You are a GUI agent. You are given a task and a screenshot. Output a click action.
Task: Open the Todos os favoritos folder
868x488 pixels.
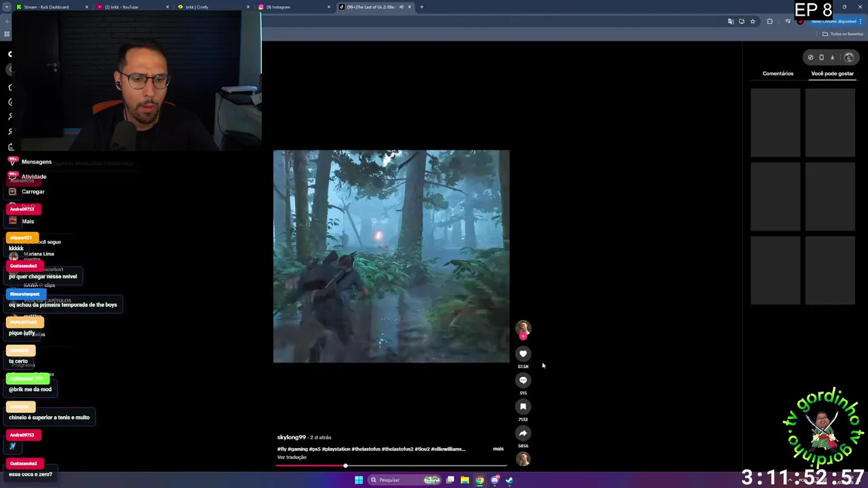[843, 34]
